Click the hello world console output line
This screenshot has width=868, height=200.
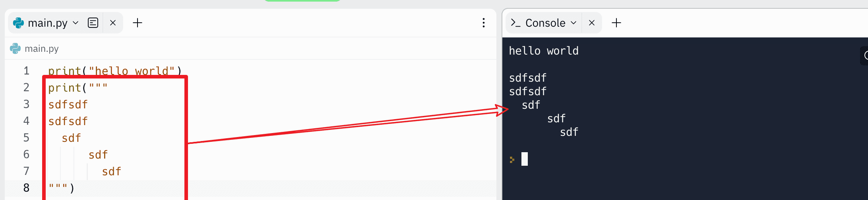544,51
